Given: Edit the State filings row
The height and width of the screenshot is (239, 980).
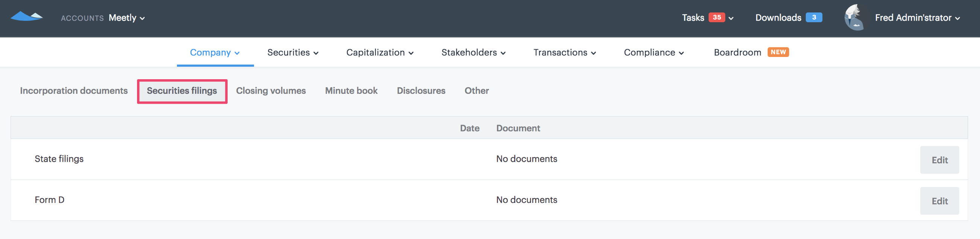Looking at the screenshot, I should 939,160.
